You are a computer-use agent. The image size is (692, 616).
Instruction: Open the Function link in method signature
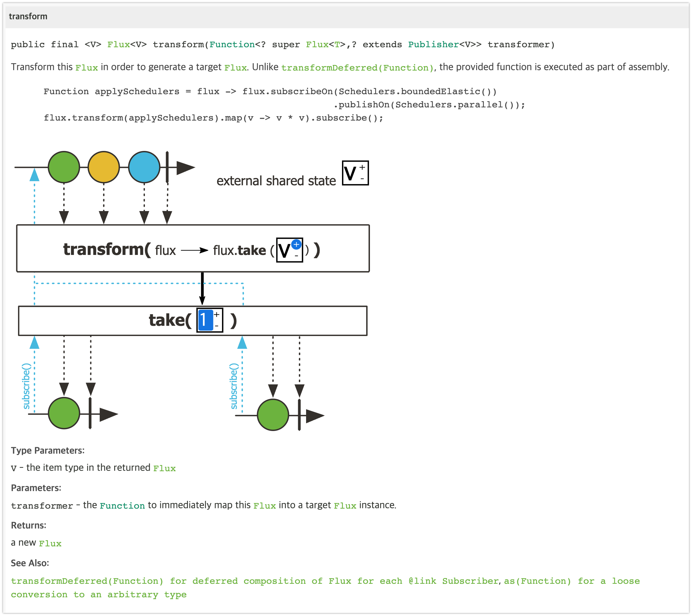tap(232, 45)
